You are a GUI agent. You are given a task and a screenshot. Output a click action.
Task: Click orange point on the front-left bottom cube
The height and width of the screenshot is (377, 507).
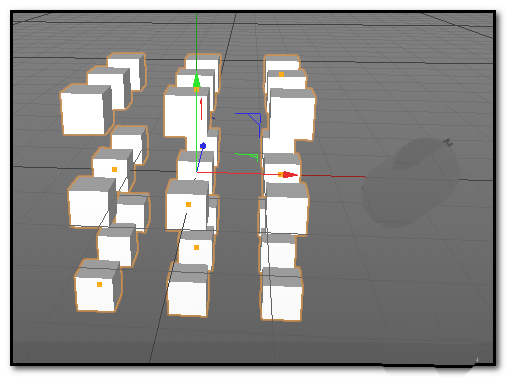click(99, 284)
